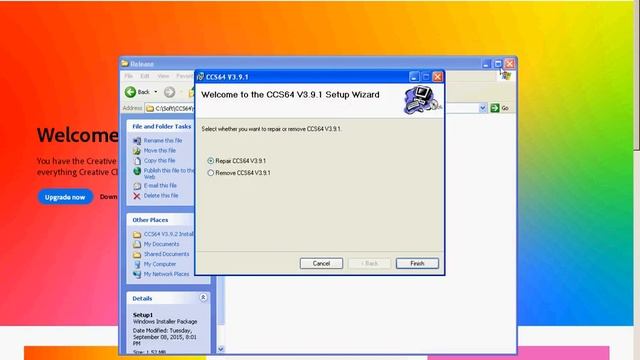Image resolution: width=640 pixels, height=360 pixels.
Task: Click the Rename this file icon
Action: coord(137,141)
